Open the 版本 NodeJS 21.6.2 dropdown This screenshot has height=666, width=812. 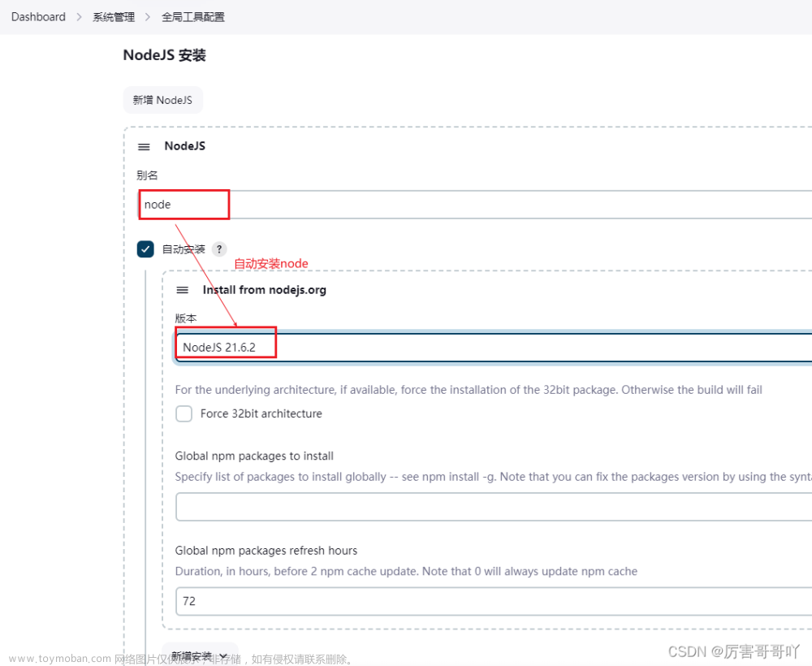click(493, 348)
